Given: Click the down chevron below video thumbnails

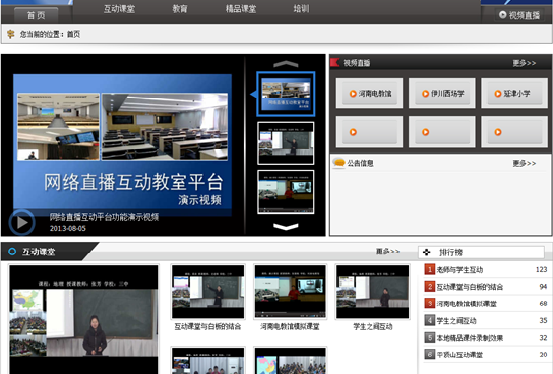Looking at the screenshot, I should point(286,227).
